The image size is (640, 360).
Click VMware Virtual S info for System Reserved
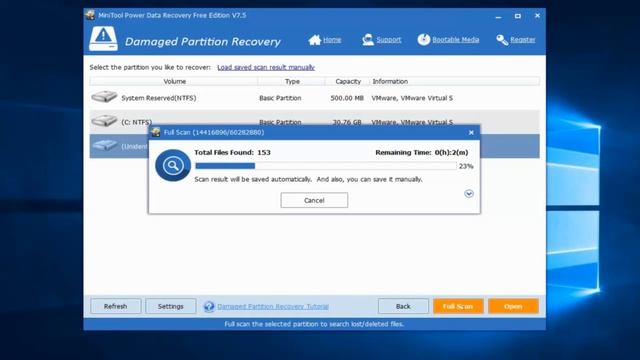point(412,98)
